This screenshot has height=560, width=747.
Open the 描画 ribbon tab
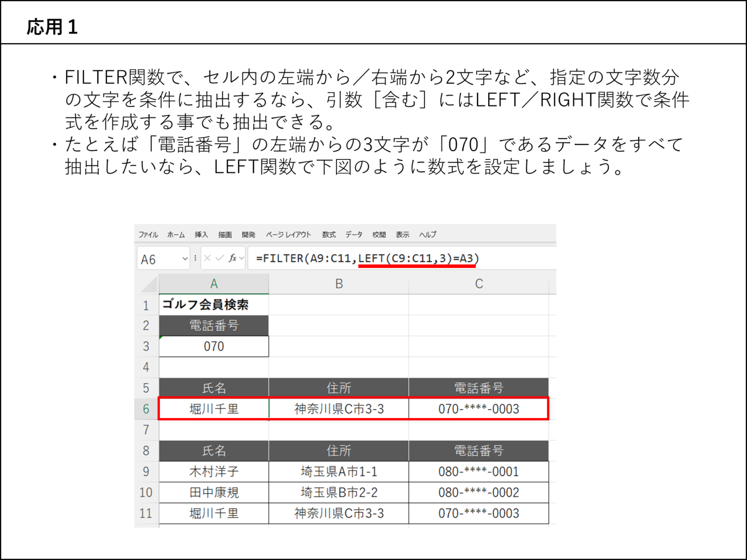click(225, 234)
